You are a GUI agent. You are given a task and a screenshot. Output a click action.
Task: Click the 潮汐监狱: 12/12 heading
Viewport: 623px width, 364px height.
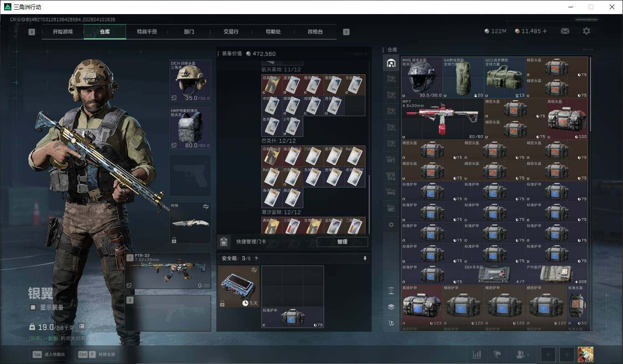click(281, 212)
